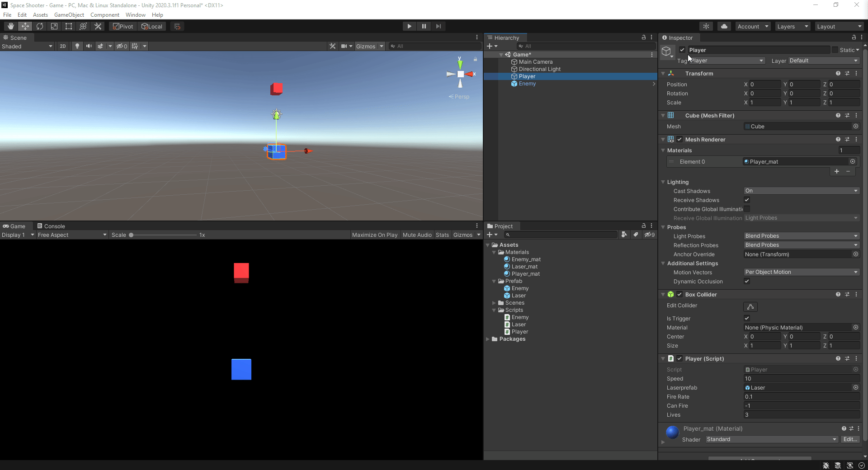This screenshot has height=470, width=868.
Task: Open Shaded draw mode dropdown
Action: (27, 46)
